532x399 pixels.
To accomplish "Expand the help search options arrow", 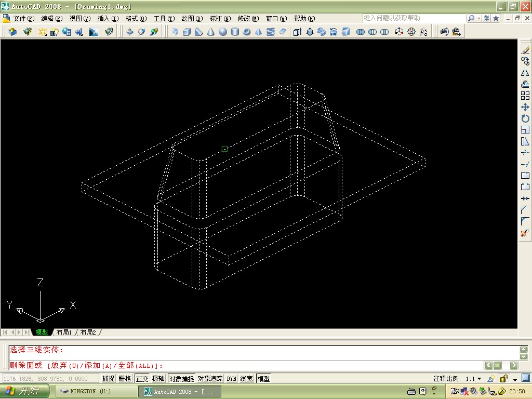I will (x=479, y=18).
